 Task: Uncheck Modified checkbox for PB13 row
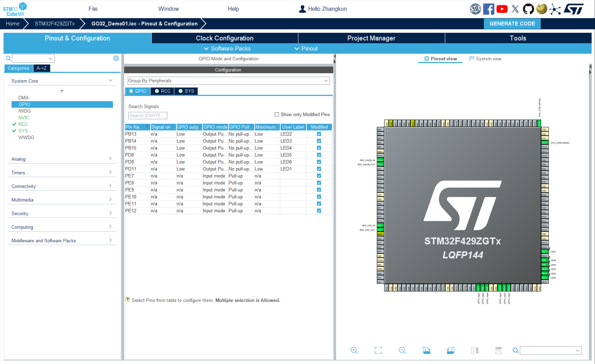tap(319, 134)
